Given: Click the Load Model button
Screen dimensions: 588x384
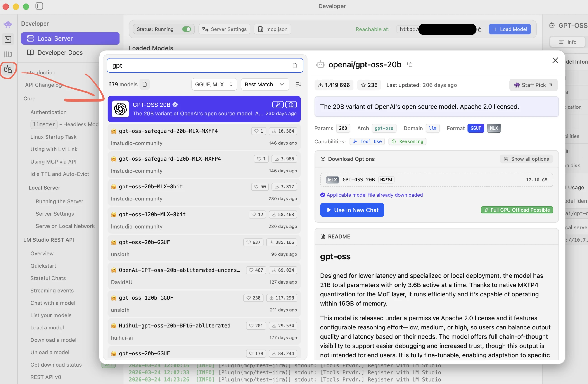Looking at the screenshot, I should [510, 29].
